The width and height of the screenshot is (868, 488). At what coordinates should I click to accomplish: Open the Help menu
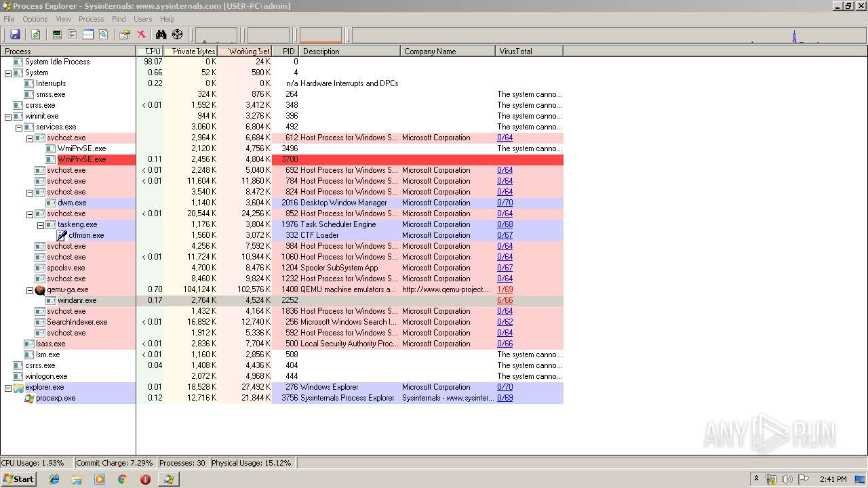167,19
